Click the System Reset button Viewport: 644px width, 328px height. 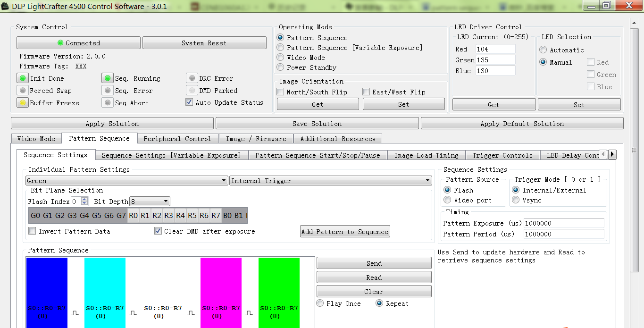(x=204, y=43)
